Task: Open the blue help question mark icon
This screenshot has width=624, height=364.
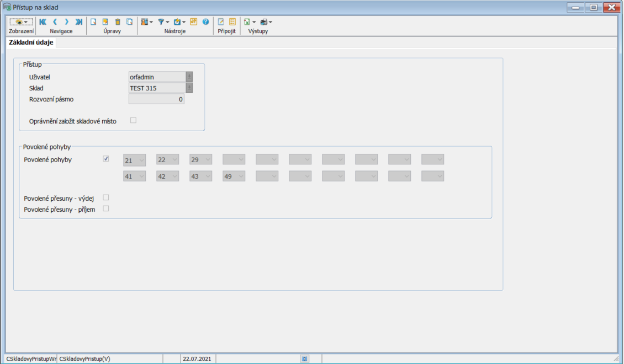Action: coord(206,22)
